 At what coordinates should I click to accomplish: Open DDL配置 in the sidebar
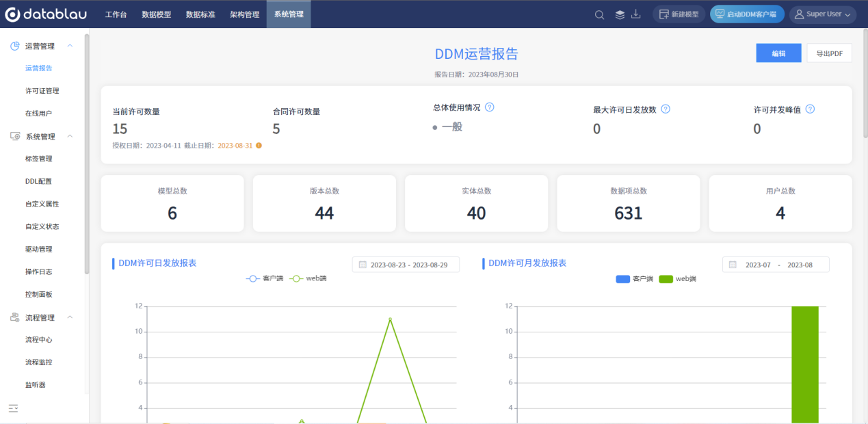click(39, 181)
